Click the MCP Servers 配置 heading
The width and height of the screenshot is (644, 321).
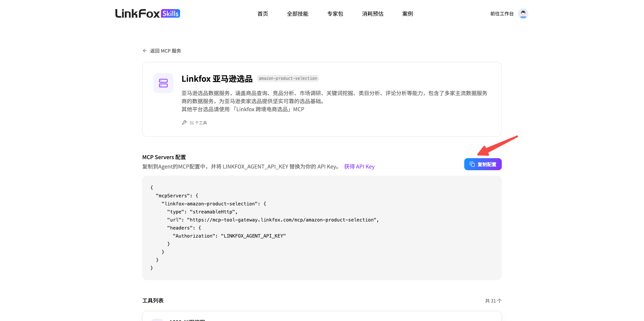164,157
